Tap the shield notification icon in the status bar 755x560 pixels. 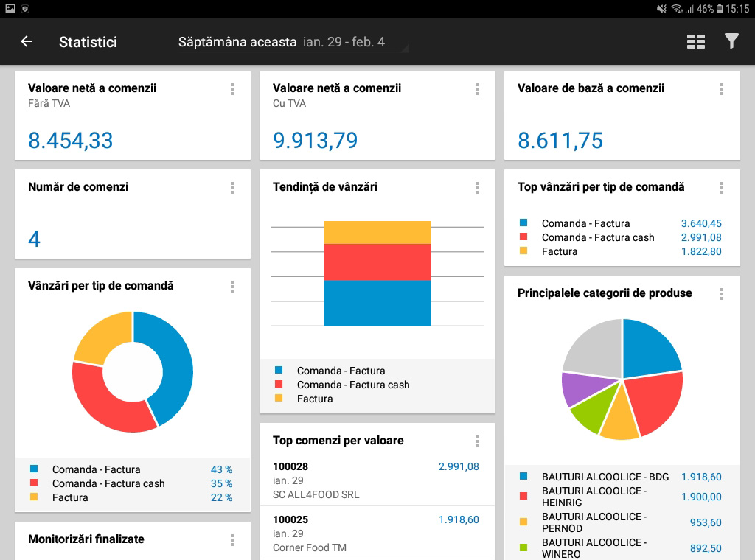click(x=25, y=9)
